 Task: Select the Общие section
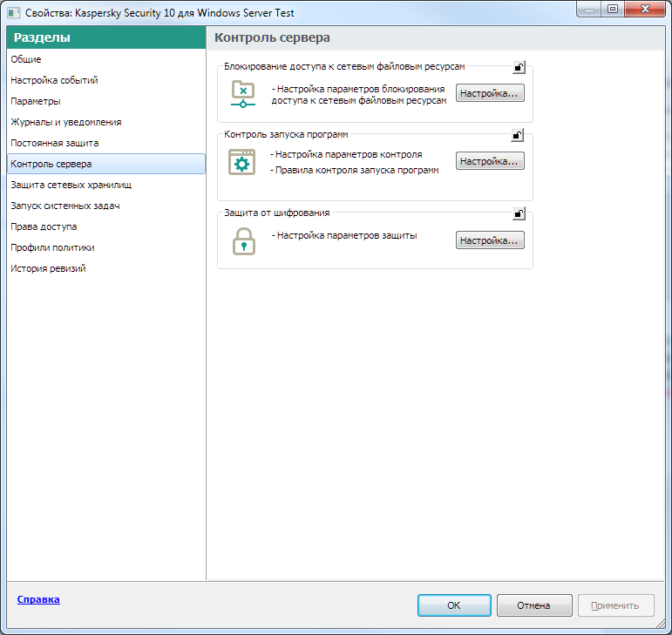point(105,59)
